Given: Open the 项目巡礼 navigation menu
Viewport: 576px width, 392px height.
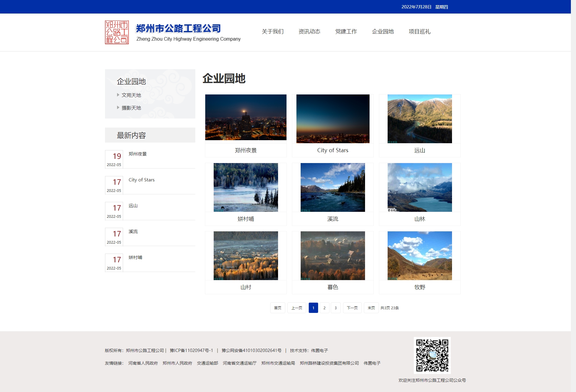Looking at the screenshot, I should 420,32.
